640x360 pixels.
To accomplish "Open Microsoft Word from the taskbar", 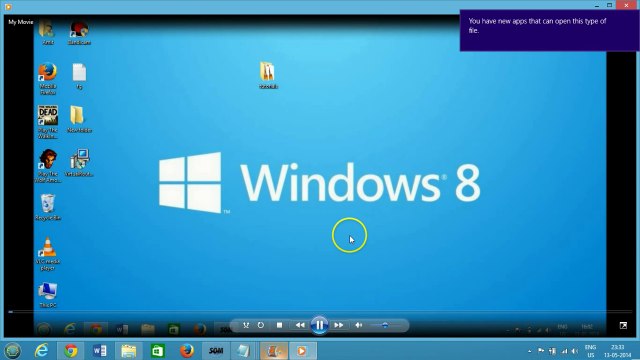I will [100, 351].
